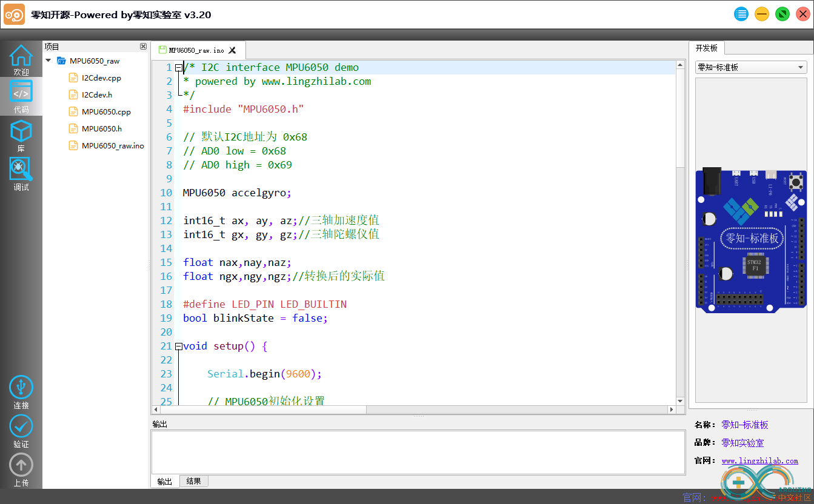Image resolution: width=814 pixels, height=504 pixels.
Task: Open the 库 library panel
Action: coord(21,136)
